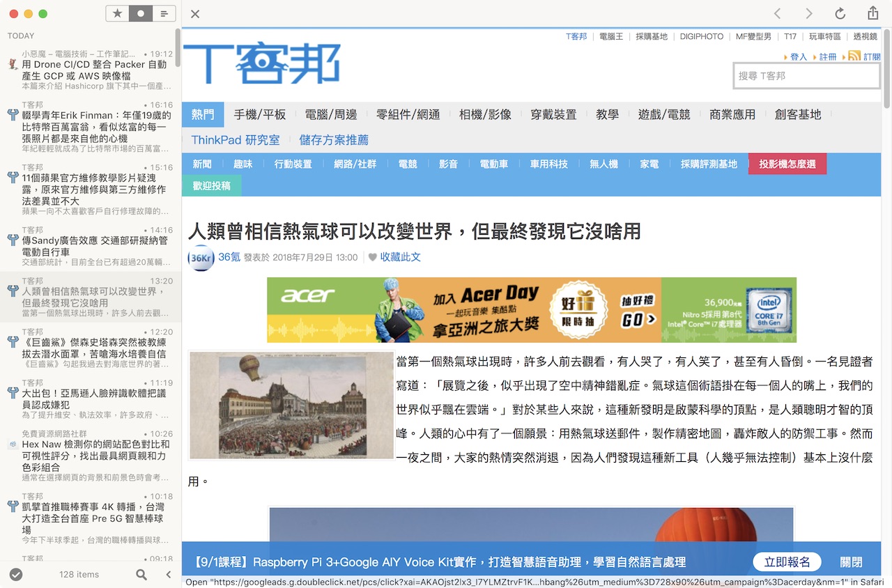
Task: Open the share menu
Action: pyautogui.click(x=872, y=14)
